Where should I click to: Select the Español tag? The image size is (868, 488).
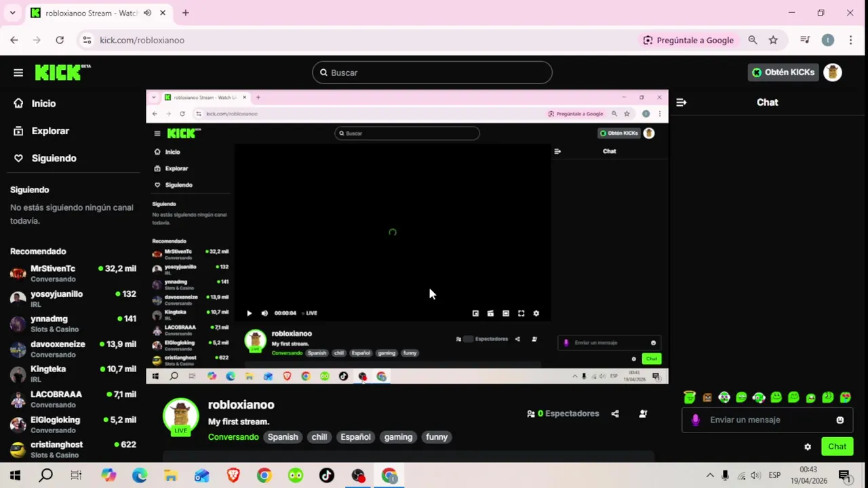pyautogui.click(x=355, y=437)
